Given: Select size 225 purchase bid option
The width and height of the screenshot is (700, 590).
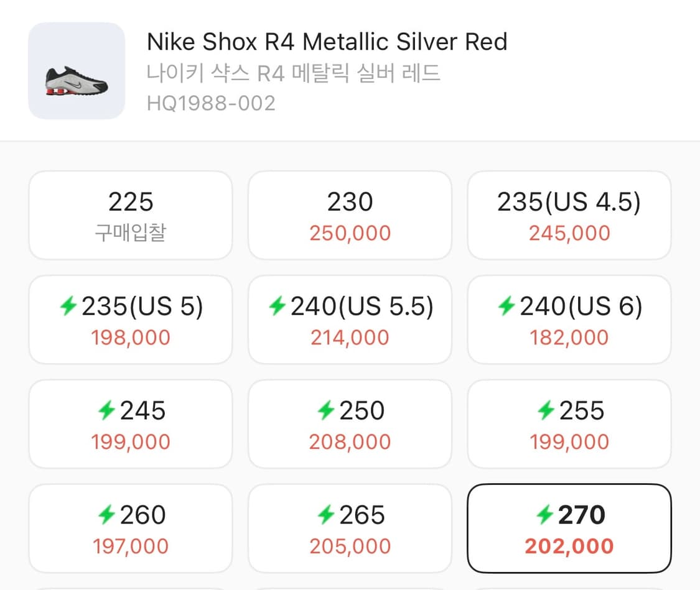Looking at the screenshot, I should 131,215.
